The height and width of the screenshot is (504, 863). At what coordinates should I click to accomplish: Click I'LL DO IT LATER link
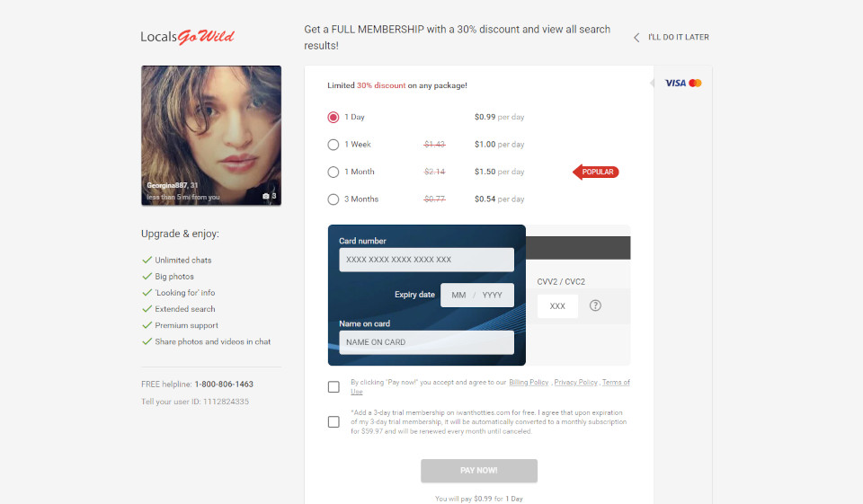coord(678,37)
